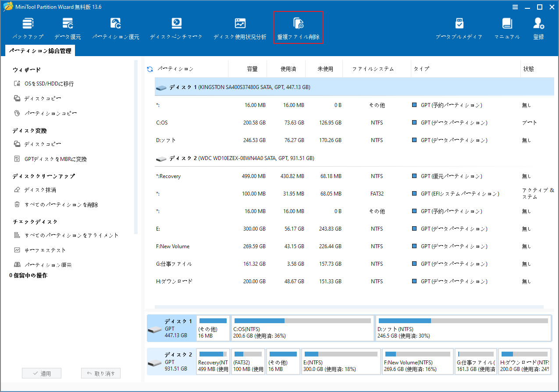Click the 登録 icon
This screenshot has width=559, height=392.
pos(539,29)
